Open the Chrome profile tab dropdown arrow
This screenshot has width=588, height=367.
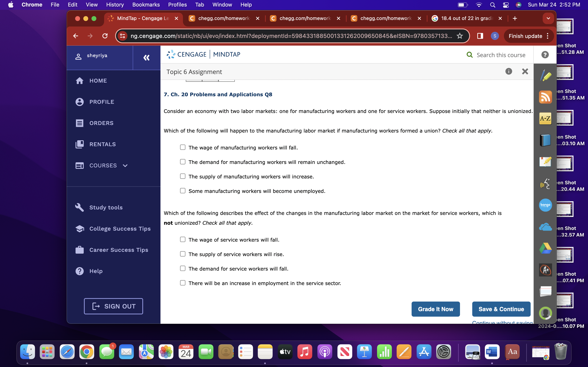pos(548,18)
